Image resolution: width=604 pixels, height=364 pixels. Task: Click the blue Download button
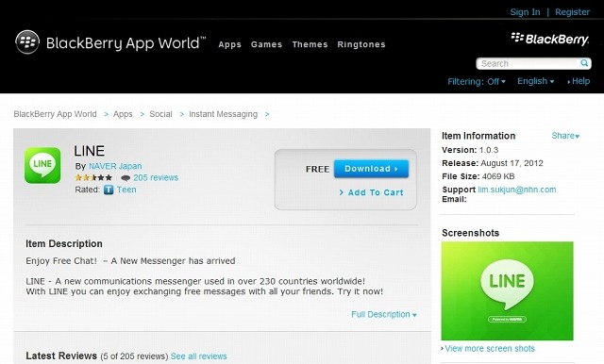(x=371, y=169)
